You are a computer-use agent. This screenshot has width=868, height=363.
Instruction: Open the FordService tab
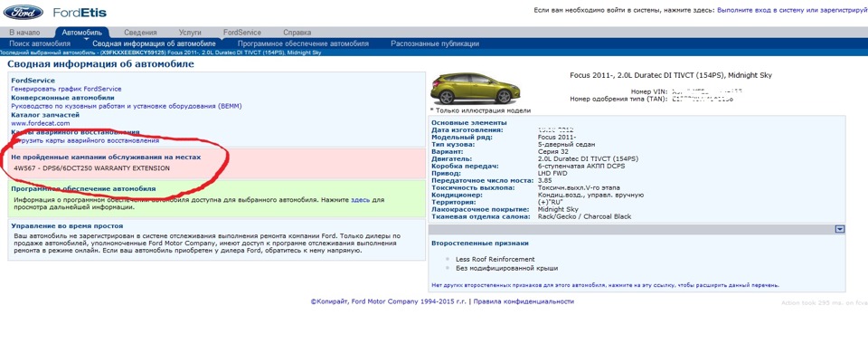[242, 33]
